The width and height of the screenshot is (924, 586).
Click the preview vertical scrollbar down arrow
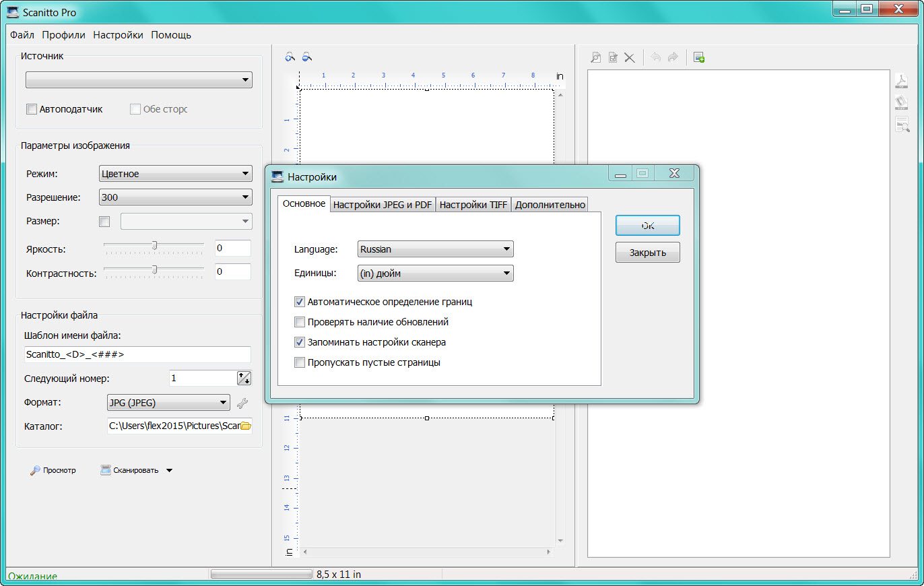560,540
